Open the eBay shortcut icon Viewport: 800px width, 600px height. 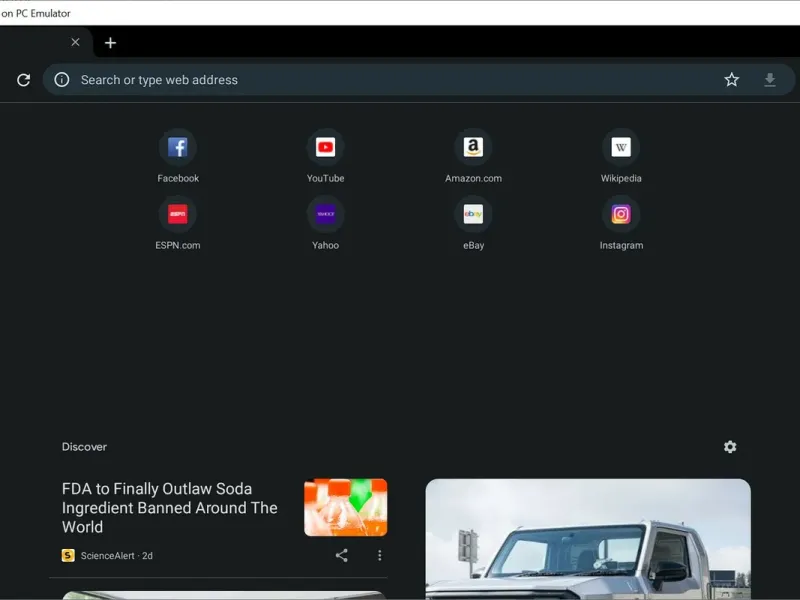coord(473,214)
